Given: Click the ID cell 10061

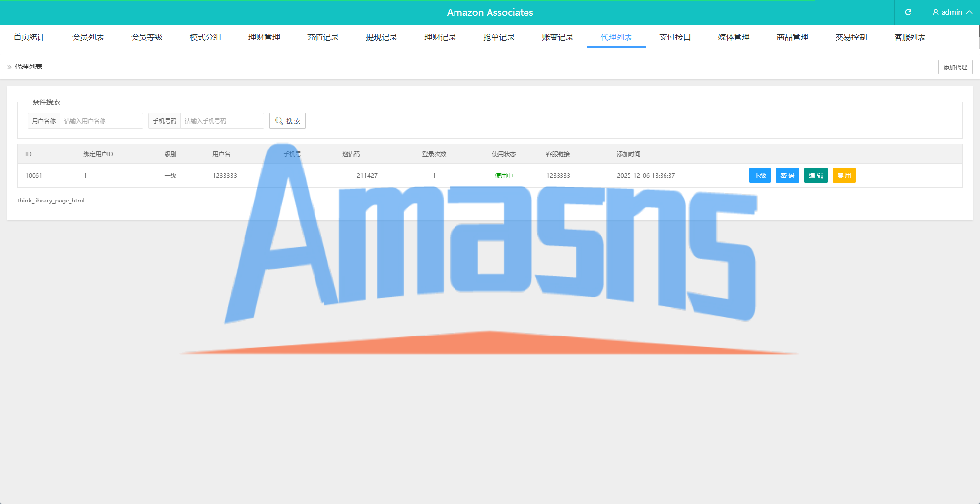Looking at the screenshot, I should coord(34,175).
